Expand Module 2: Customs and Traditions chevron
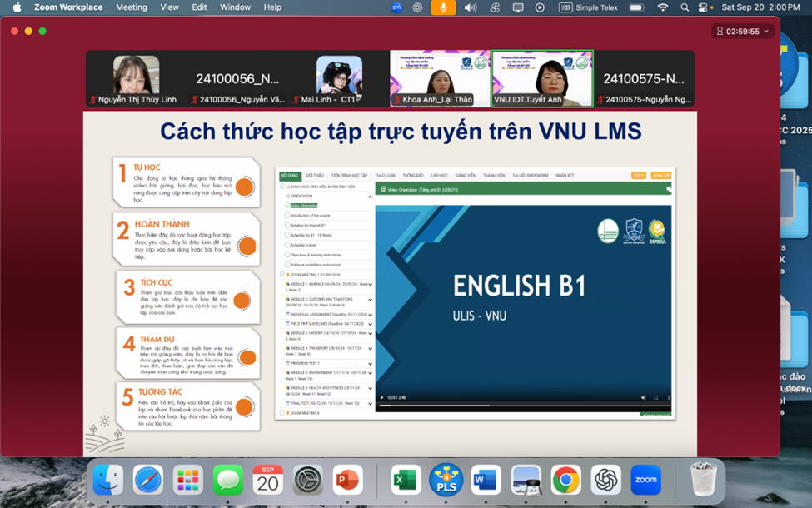Image resolution: width=812 pixels, height=508 pixels. pos(370,300)
